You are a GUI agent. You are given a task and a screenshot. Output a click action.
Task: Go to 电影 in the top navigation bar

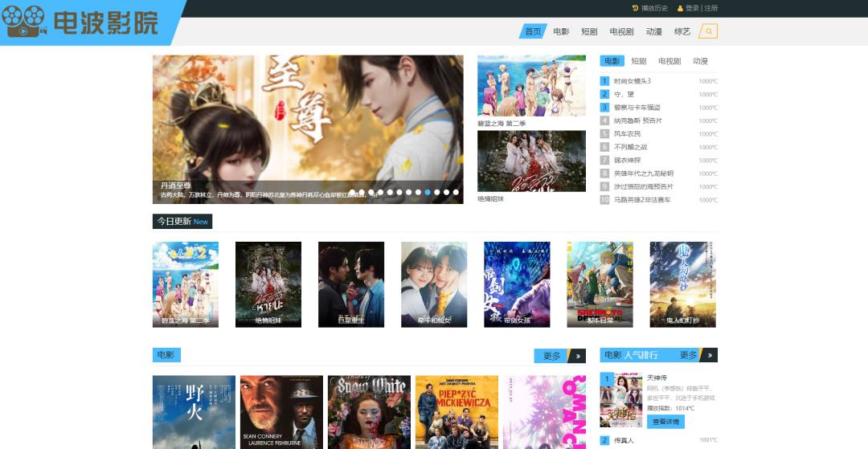point(561,31)
